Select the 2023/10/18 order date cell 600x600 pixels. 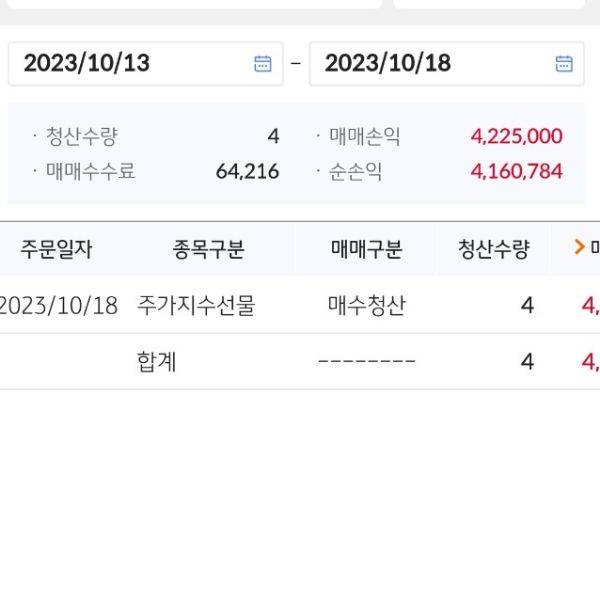click(x=58, y=306)
